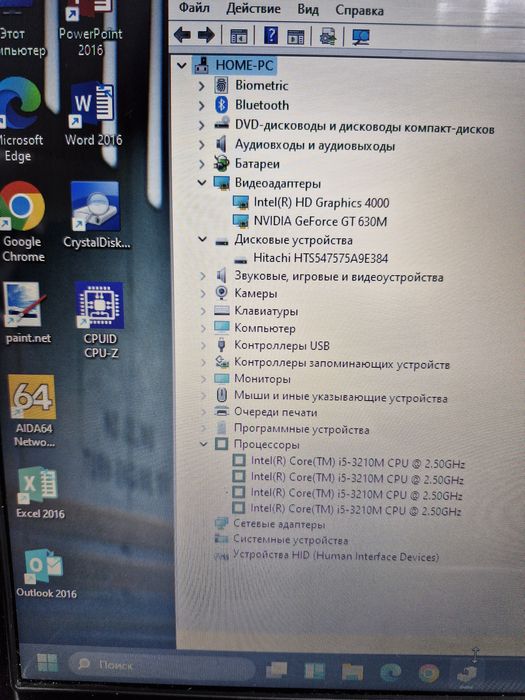Click the Back arrow in Device Manager toolbar
This screenshot has width=525, height=700.
[182, 35]
